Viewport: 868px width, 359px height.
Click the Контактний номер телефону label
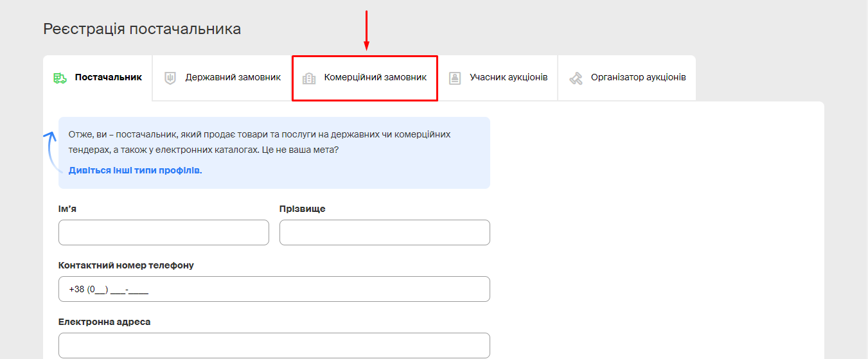(126, 265)
